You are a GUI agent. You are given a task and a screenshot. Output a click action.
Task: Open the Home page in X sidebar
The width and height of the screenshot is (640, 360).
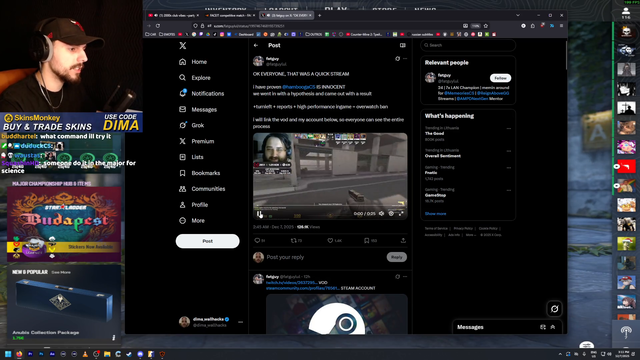coord(193,62)
